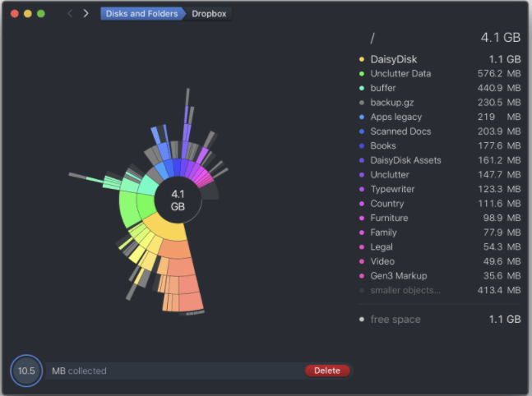The image size is (532, 396).
Task: Click the forward navigation arrow
Action: tap(86, 14)
